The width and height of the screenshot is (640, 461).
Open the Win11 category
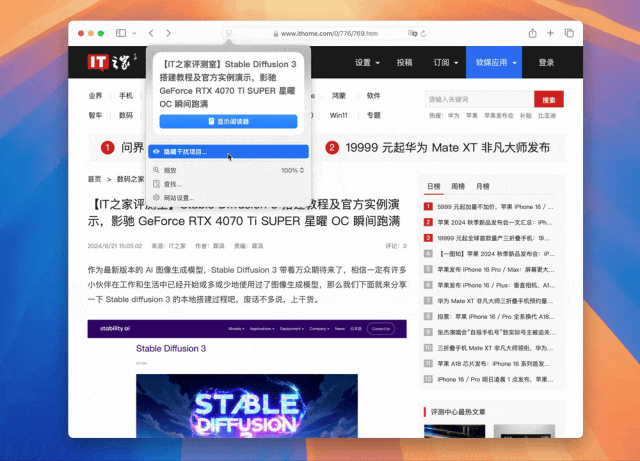click(338, 116)
